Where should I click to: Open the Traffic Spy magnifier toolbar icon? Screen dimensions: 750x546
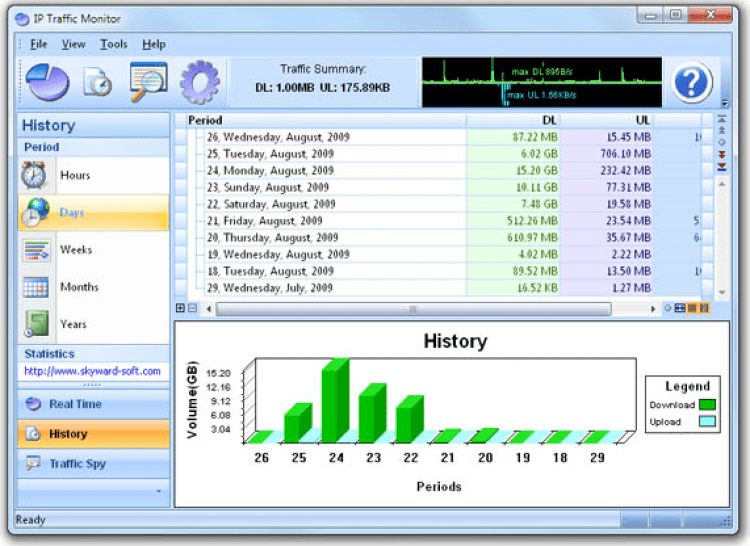(x=148, y=82)
